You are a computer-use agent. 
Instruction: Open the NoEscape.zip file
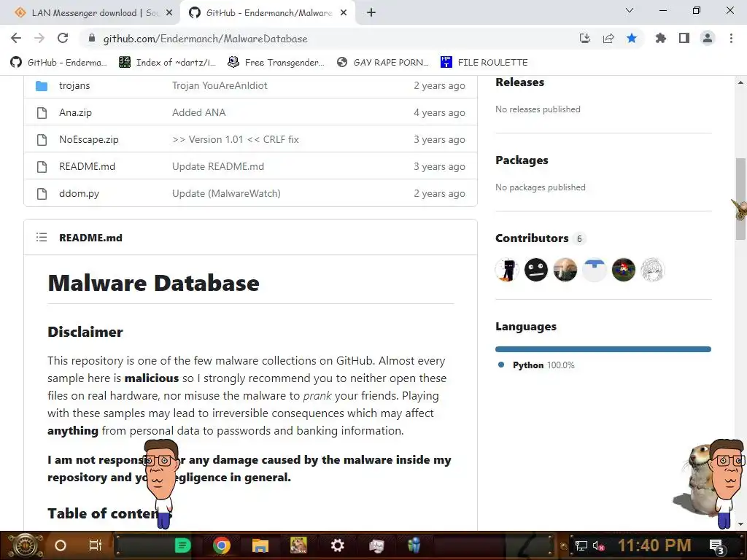click(x=88, y=139)
